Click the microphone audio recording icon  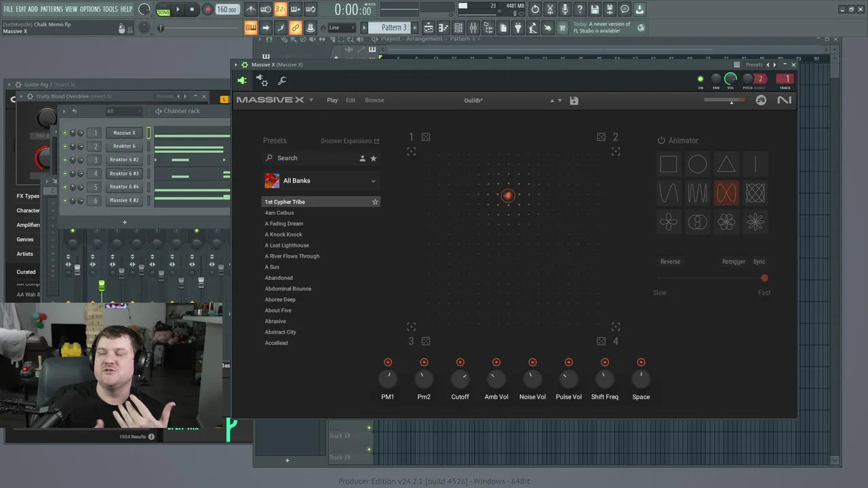(x=565, y=9)
